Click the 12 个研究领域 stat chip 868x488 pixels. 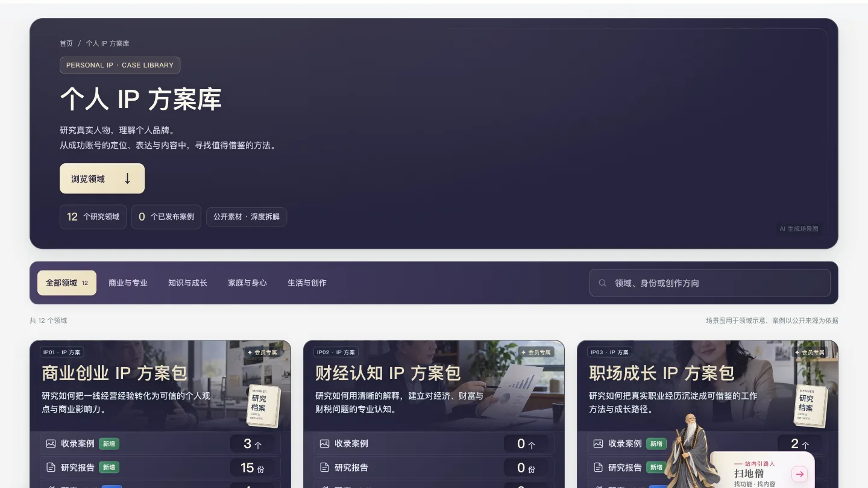click(x=93, y=217)
